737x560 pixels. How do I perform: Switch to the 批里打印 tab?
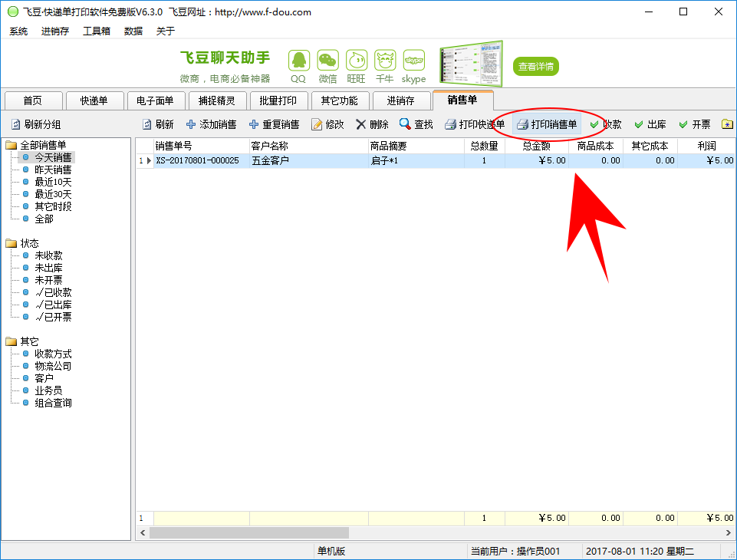pos(278,100)
